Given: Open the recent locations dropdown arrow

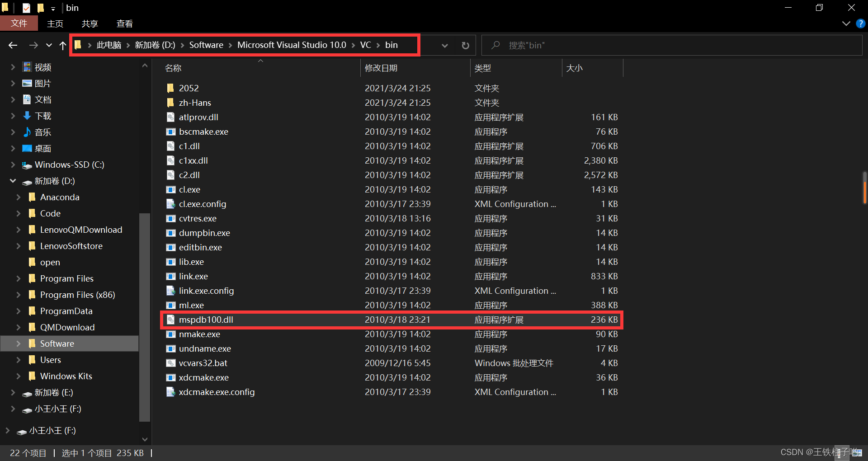Looking at the screenshot, I should point(49,45).
